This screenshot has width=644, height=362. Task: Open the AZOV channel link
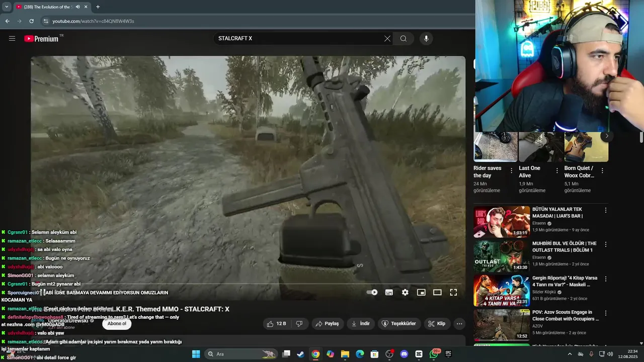tap(538, 326)
